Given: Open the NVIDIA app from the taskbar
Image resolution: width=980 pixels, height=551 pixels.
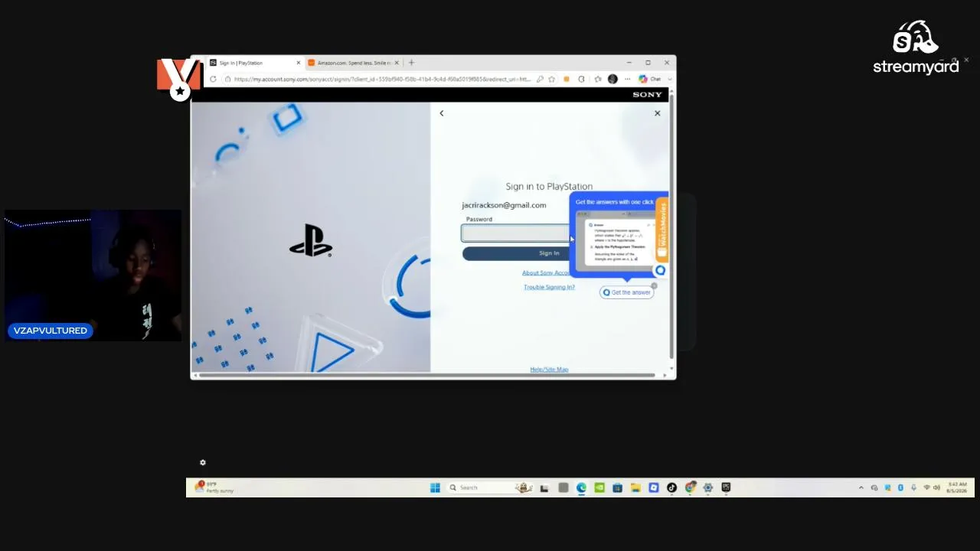Looking at the screenshot, I should [x=599, y=487].
